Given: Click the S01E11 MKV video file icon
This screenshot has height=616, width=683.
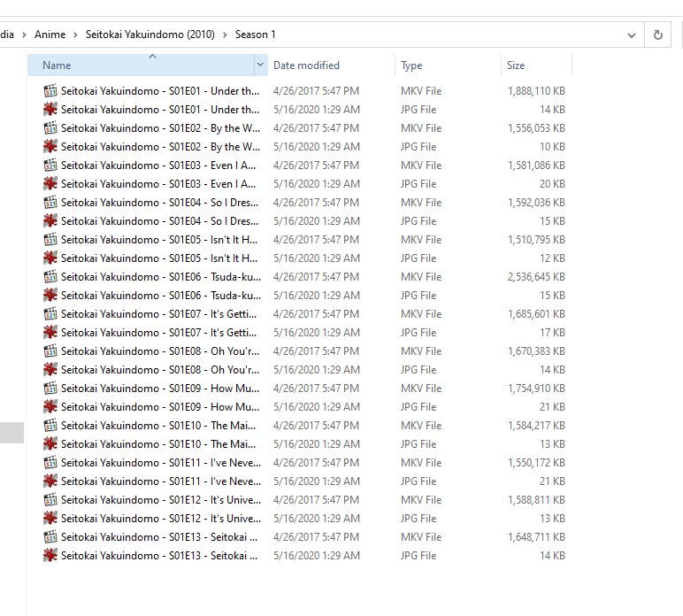Looking at the screenshot, I should click(50, 463).
